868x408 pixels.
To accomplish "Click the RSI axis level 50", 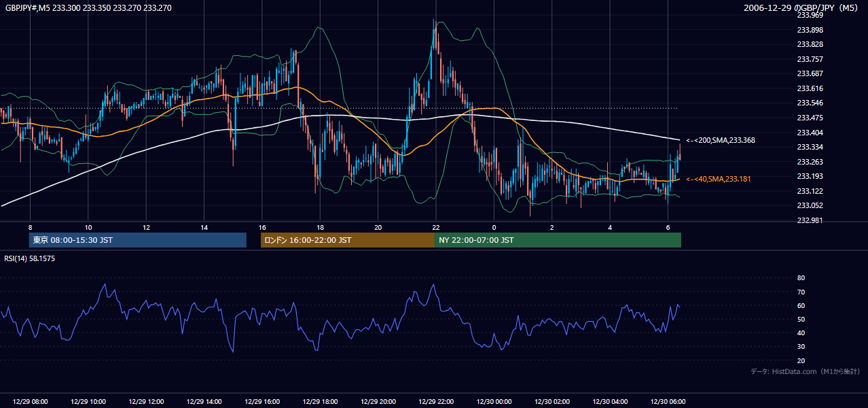I will (x=801, y=319).
